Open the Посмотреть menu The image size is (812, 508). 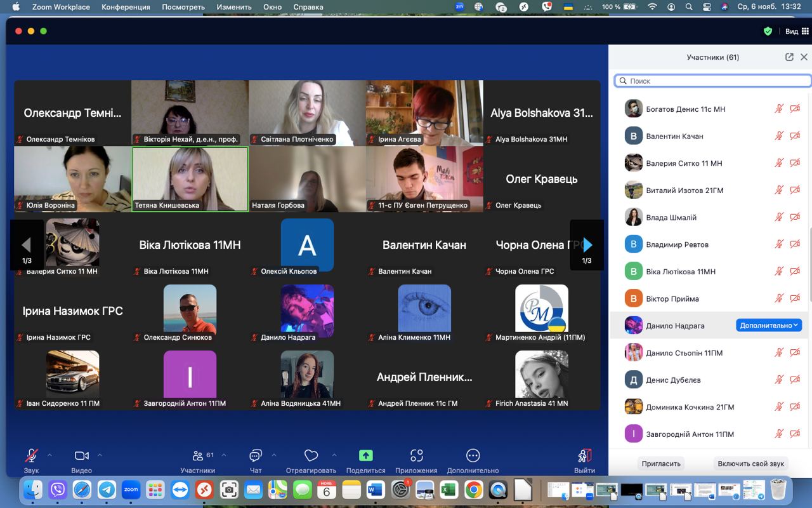point(183,7)
